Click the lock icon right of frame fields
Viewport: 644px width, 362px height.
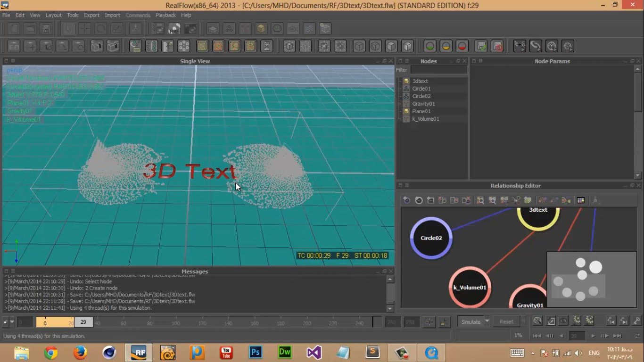444,322
